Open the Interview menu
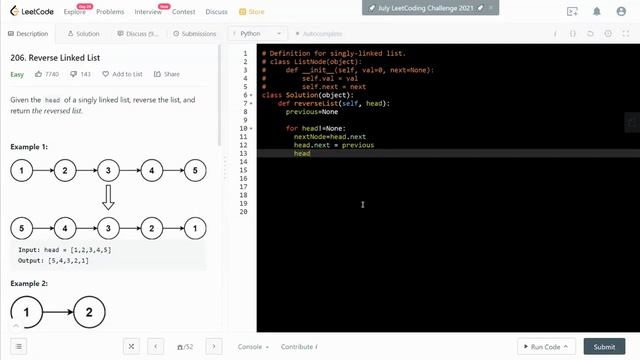Screen dimensions: 640x360 tap(148, 12)
